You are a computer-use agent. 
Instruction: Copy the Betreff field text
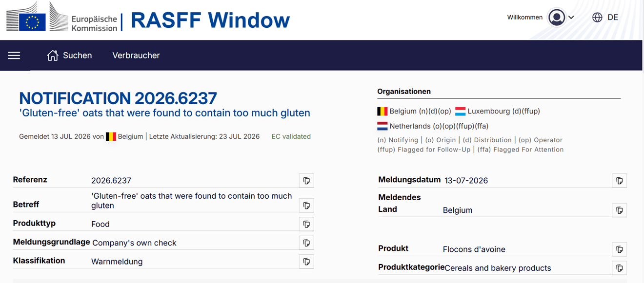(x=306, y=206)
